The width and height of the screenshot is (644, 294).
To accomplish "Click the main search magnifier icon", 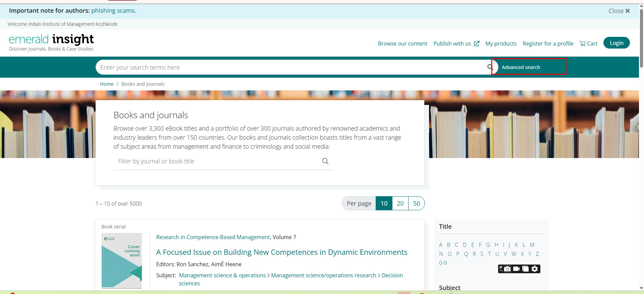I will [490, 67].
